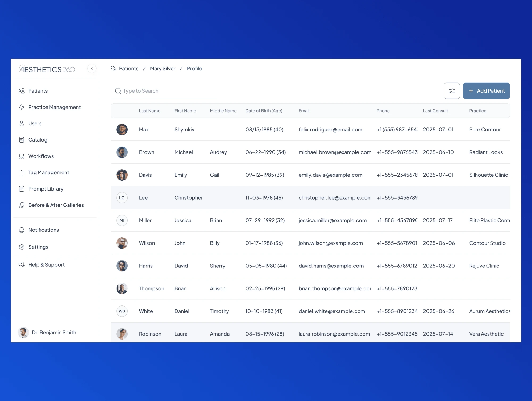The image size is (532, 401).
Task: Open the Mary Silver breadcrumb
Action: tap(163, 69)
